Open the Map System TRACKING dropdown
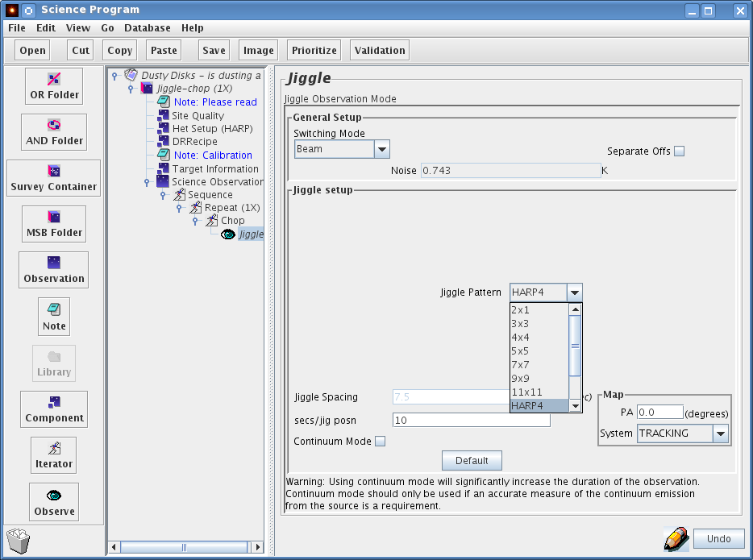 [721, 433]
